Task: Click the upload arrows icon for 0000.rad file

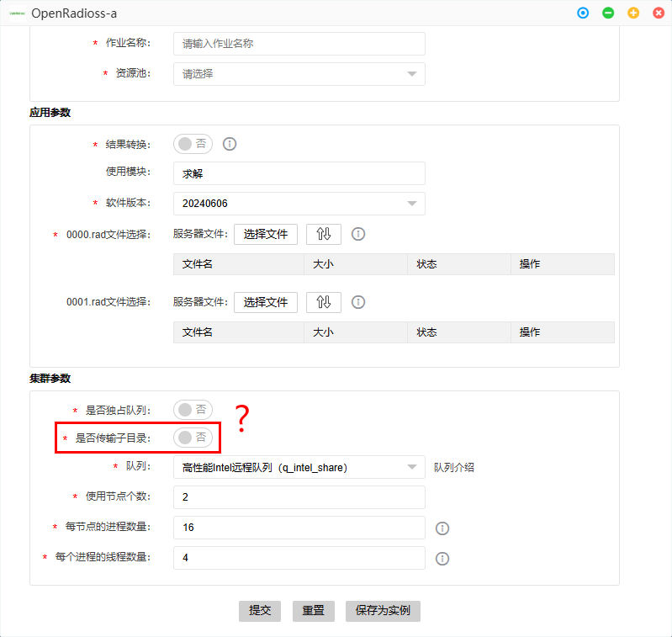Action: point(324,234)
